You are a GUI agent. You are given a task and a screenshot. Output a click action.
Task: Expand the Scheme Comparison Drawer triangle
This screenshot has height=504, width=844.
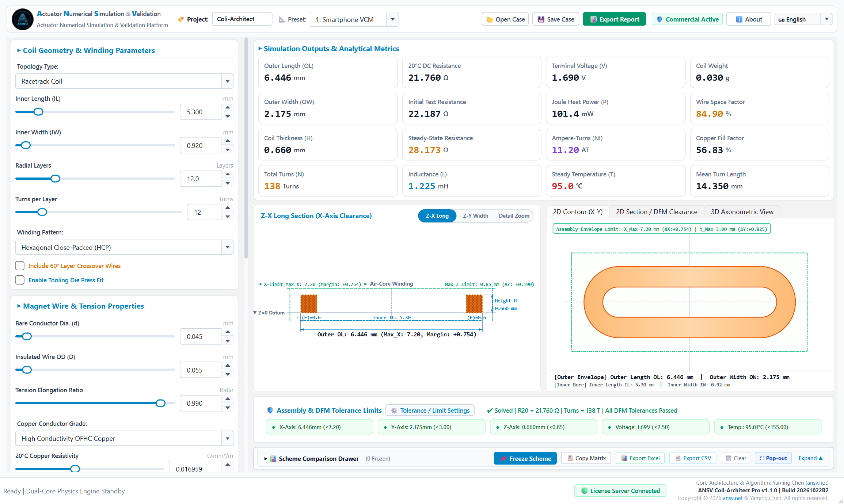click(266, 459)
